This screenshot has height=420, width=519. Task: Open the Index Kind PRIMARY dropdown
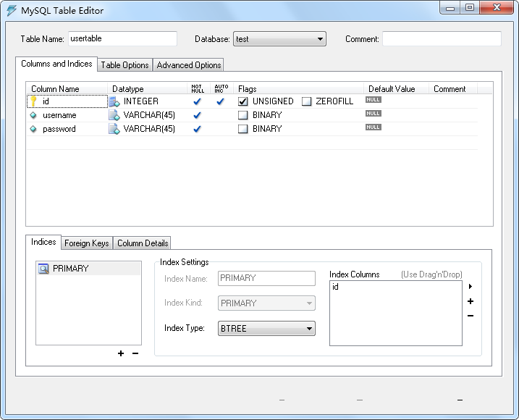pyautogui.click(x=266, y=303)
